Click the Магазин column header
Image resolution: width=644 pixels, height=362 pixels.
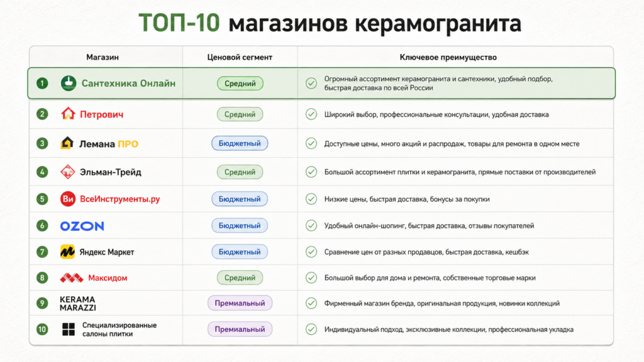coord(103,57)
